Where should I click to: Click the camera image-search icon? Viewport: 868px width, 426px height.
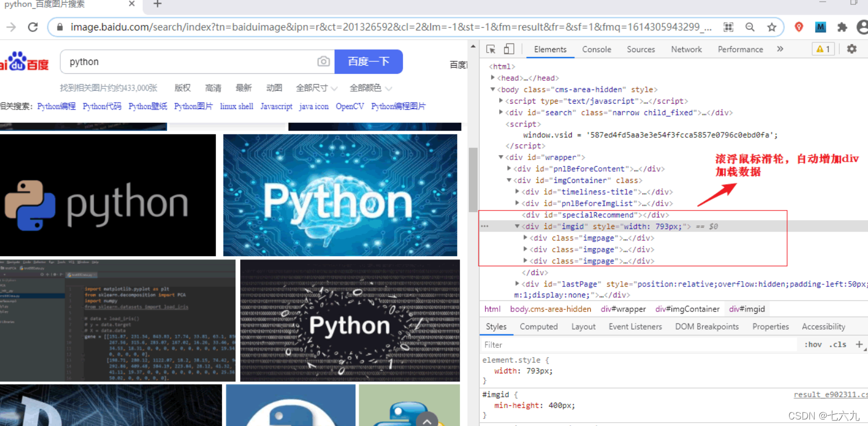point(323,61)
